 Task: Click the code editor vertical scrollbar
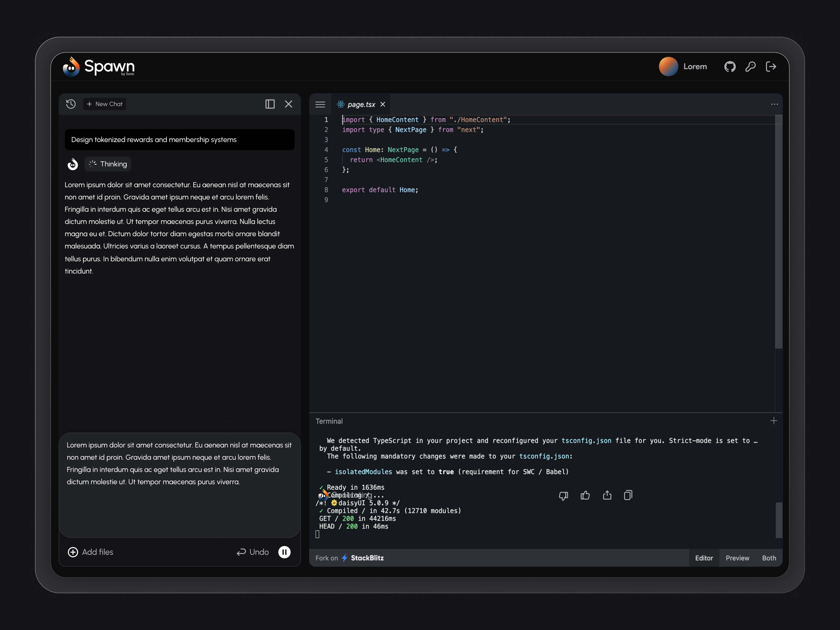(778, 232)
